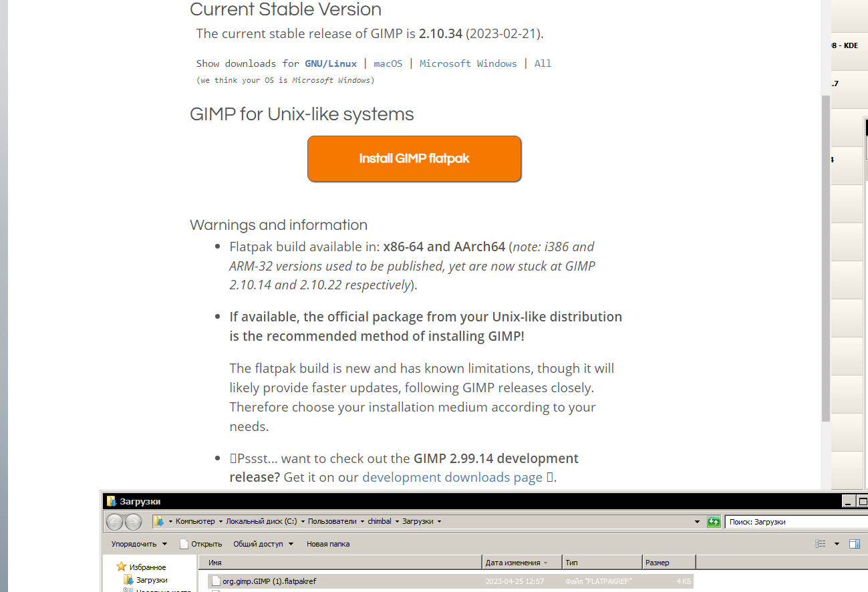The image size is (868, 592).
Task: Click Локальный диск (C:) breadcrumb
Action: pos(261,521)
